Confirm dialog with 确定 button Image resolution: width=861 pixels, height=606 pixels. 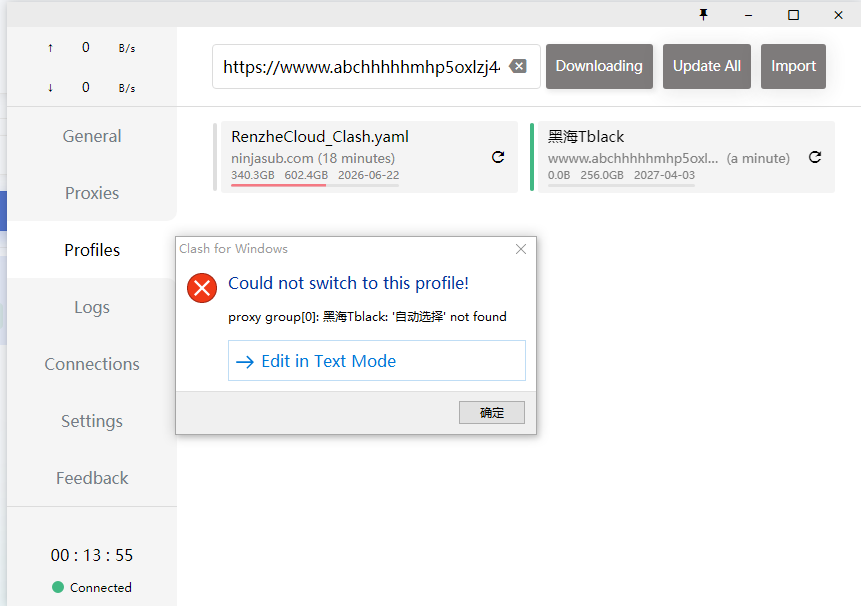(491, 412)
